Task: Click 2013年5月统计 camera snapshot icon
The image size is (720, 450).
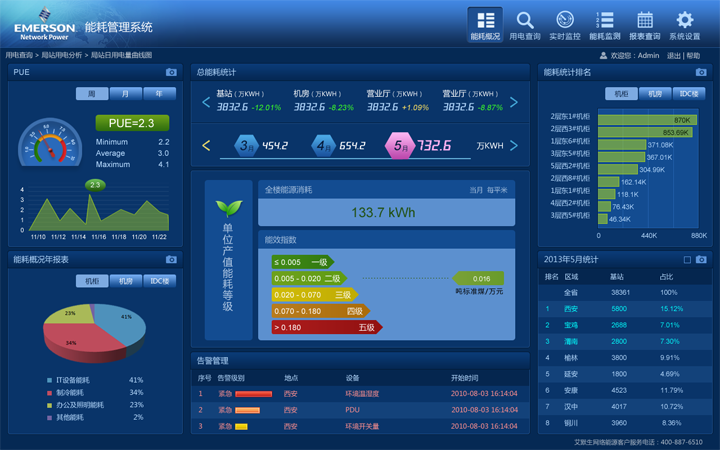Action: point(701,259)
